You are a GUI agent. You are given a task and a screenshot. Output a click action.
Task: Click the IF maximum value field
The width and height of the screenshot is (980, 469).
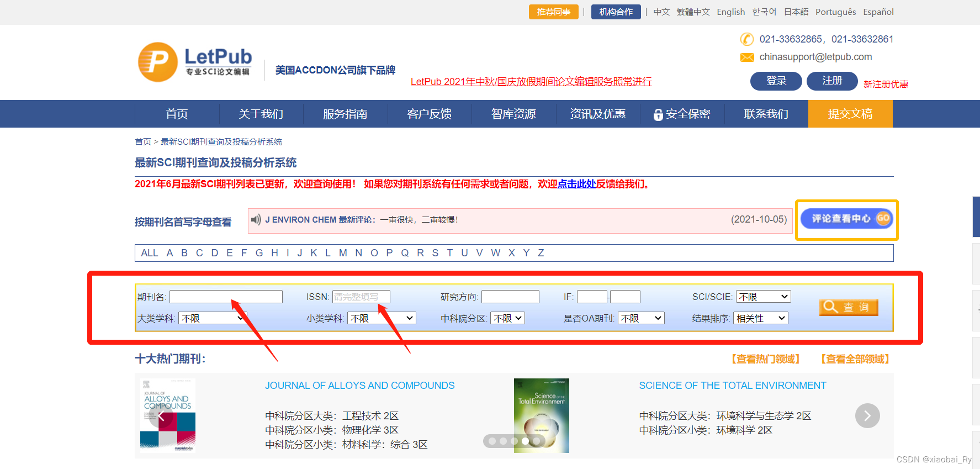pyautogui.click(x=625, y=297)
